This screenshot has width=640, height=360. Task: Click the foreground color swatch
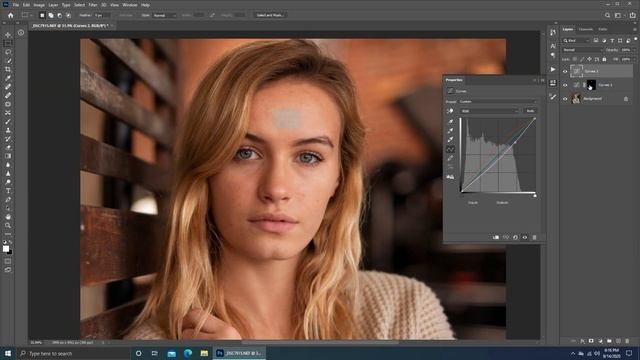(6, 249)
